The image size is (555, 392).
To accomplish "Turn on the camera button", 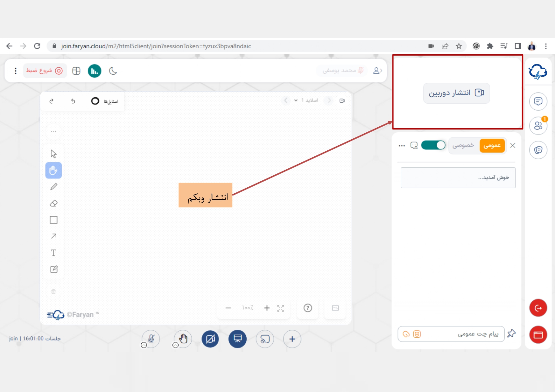I will coord(210,339).
